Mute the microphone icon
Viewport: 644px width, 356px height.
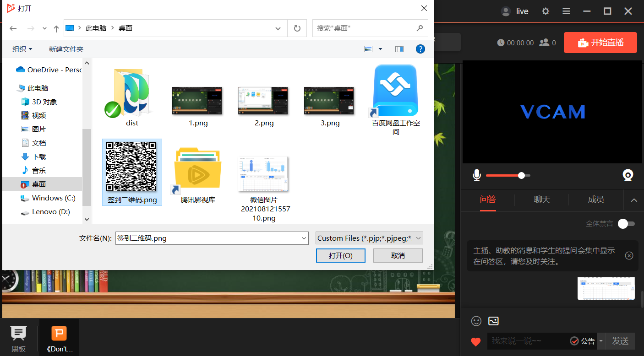pyautogui.click(x=477, y=175)
